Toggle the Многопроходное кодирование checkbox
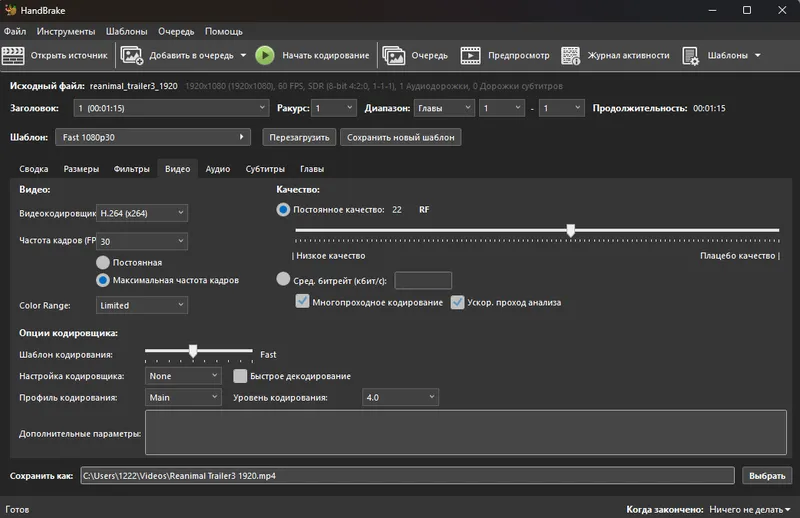Viewport: 800px width, 518px height. pos(303,301)
